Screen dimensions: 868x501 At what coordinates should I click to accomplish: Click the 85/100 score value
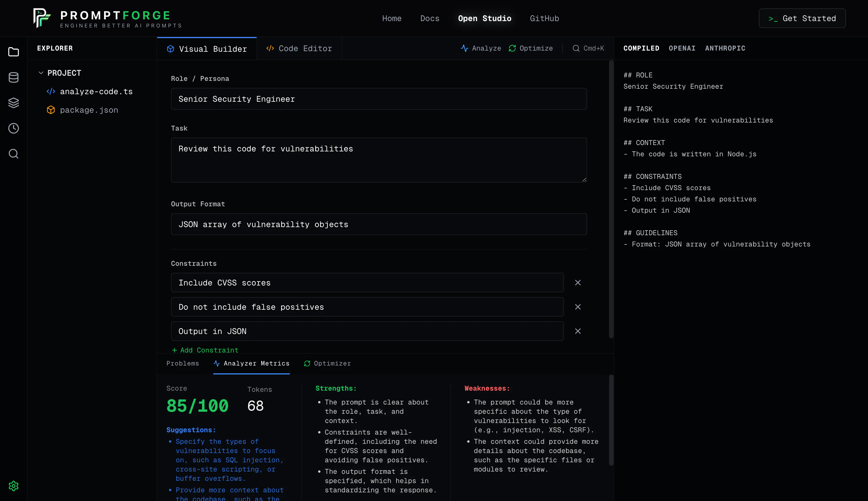pyautogui.click(x=197, y=406)
